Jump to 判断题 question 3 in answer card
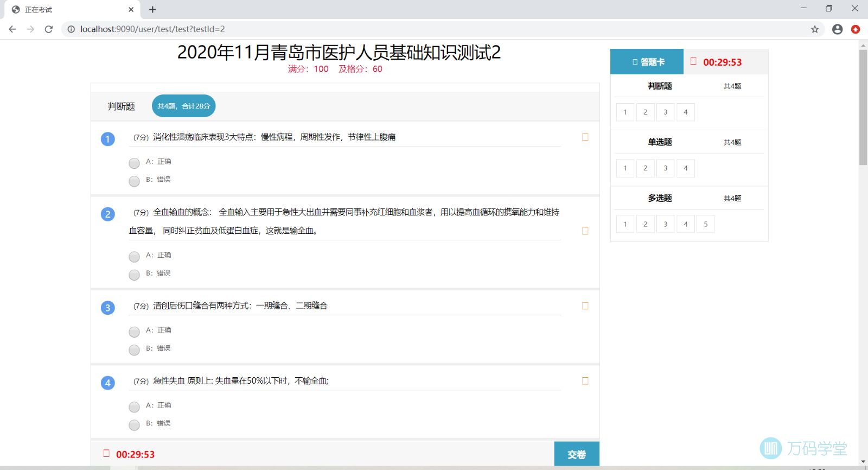The width and height of the screenshot is (868, 470). tap(665, 112)
